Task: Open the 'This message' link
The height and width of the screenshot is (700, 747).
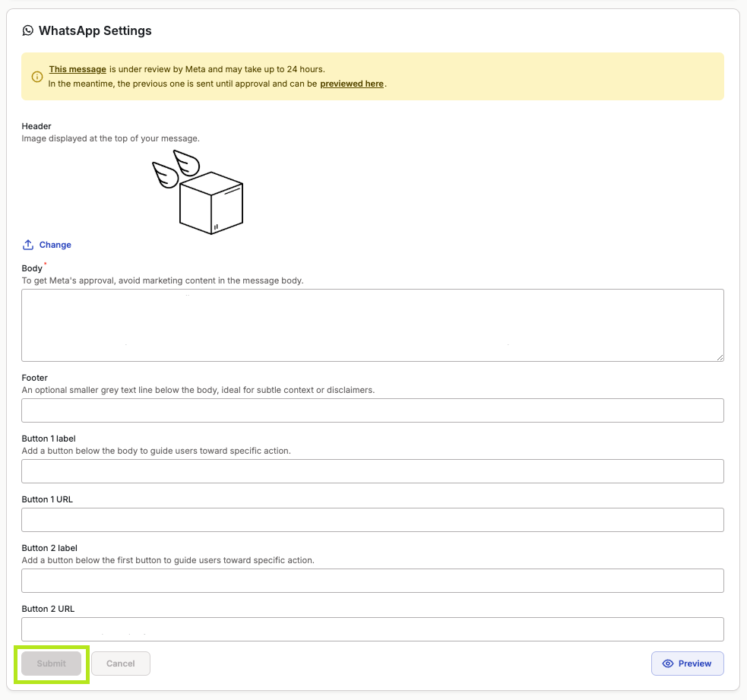Action: 78,69
